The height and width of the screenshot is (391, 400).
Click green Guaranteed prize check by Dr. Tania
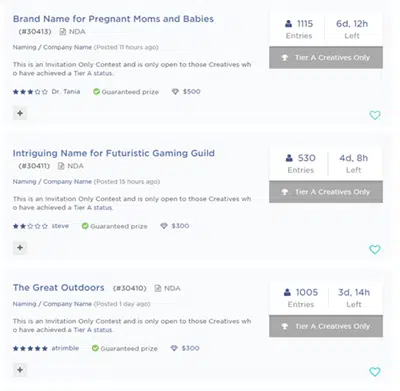(x=96, y=92)
